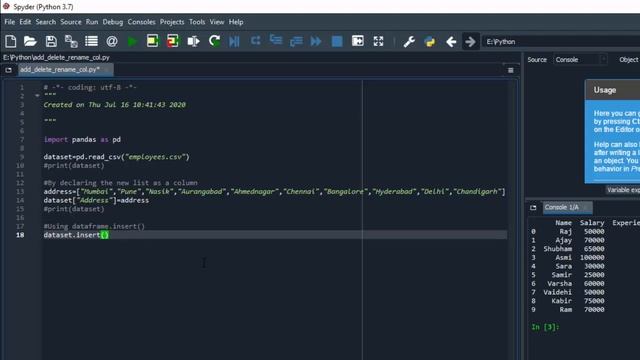The width and height of the screenshot is (640, 360).
Task: Click the Kabir 75000 console row
Action: tap(568, 301)
